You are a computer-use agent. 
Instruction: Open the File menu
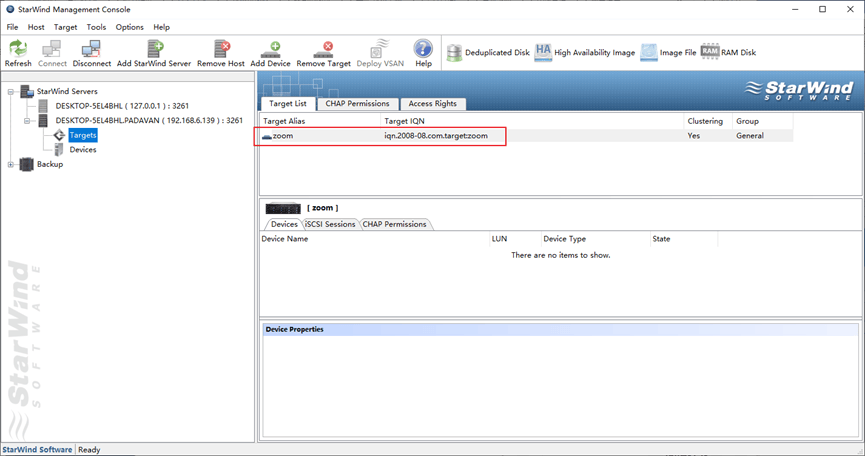tap(12, 27)
